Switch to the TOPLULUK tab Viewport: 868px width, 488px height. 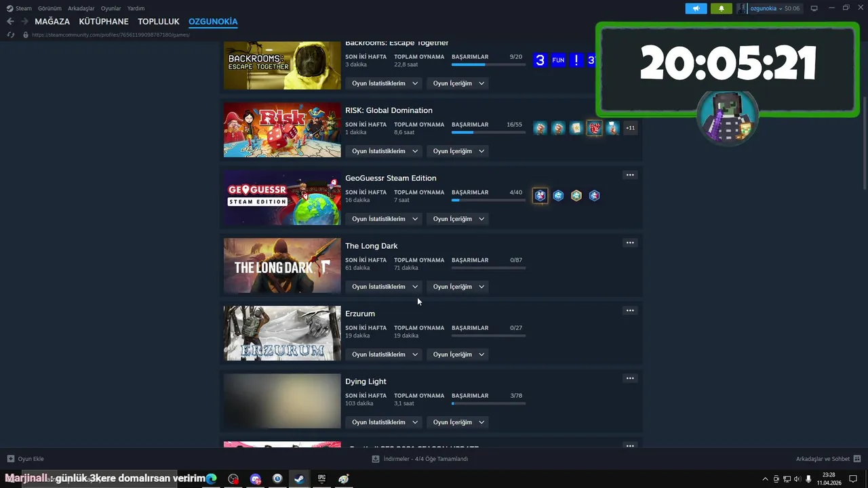pyautogui.click(x=159, y=22)
